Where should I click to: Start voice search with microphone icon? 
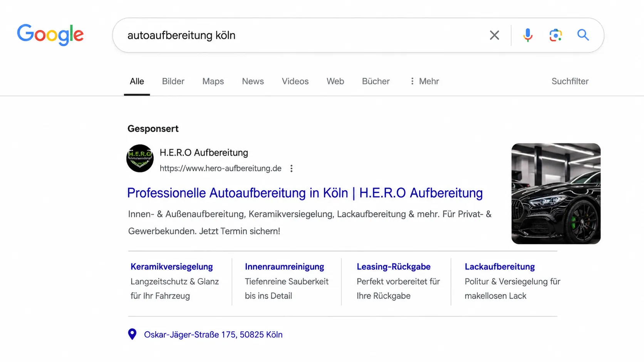click(528, 35)
